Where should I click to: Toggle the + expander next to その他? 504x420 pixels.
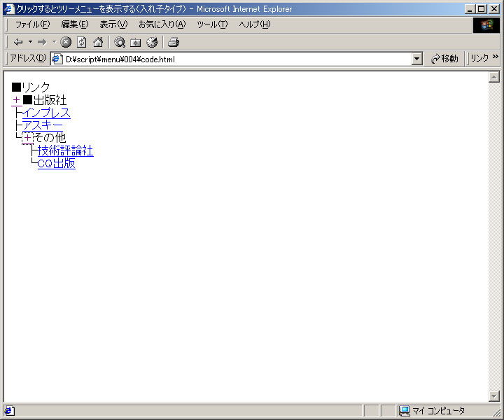click(x=27, y=138)
